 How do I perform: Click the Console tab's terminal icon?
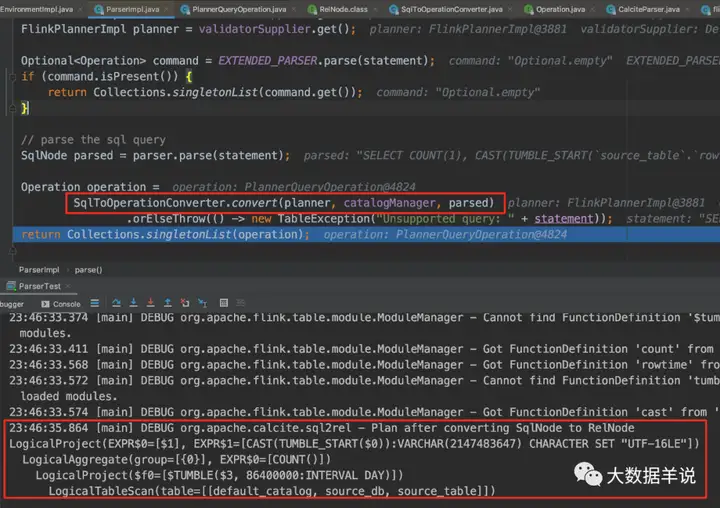[x=45, y=304]
